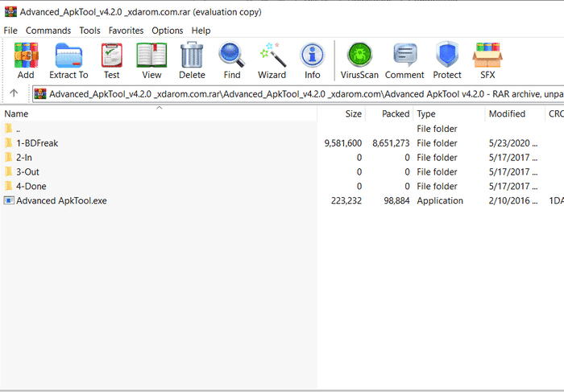Show archive Info icon

tap(312, 56)
